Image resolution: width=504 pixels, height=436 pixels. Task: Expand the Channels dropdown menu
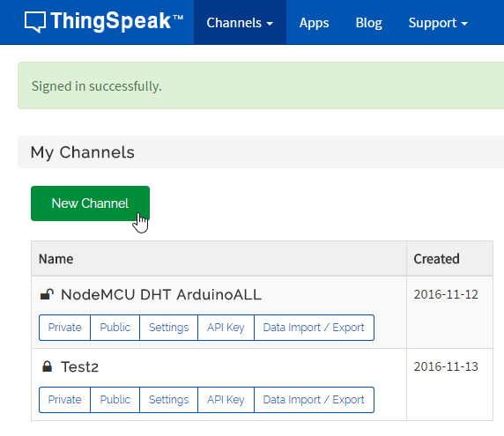click(240, 23)
